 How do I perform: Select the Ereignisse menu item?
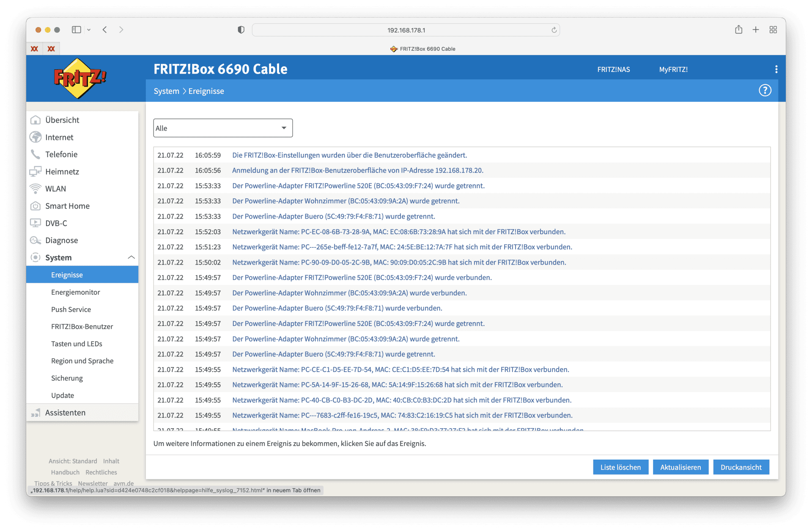82,275
